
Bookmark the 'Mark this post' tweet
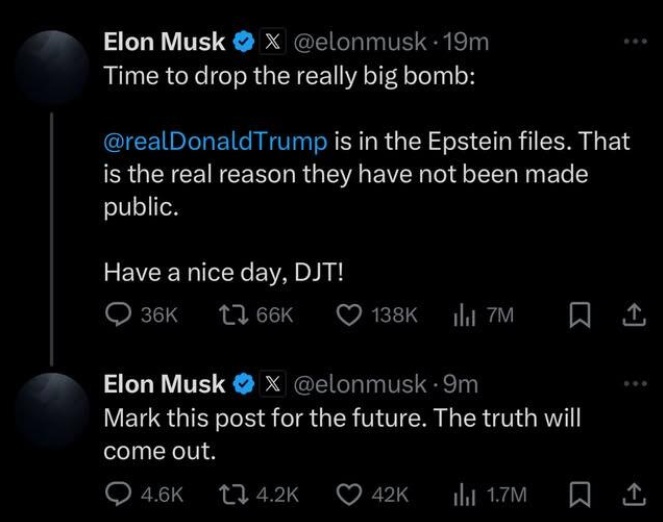point(580,495)
